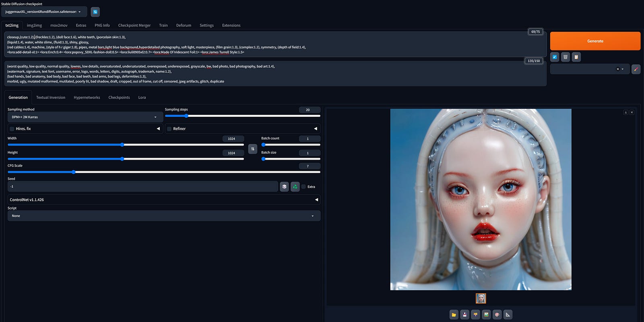Switch to the img2img tab

(34, 25)
